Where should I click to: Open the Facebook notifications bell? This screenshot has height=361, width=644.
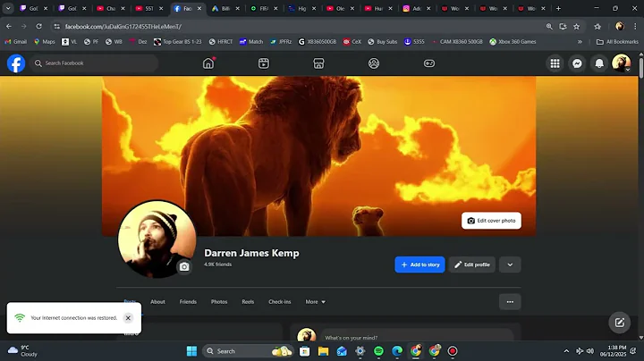coord(599,63)
